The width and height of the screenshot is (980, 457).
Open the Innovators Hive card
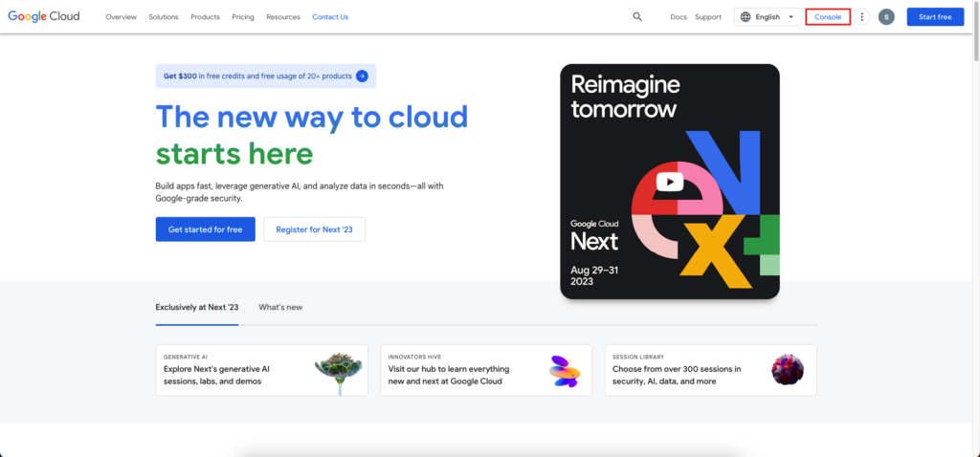click(486, 370)
